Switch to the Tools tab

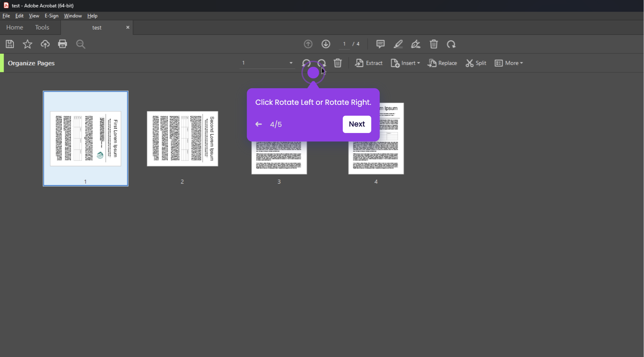click(42, 27)
